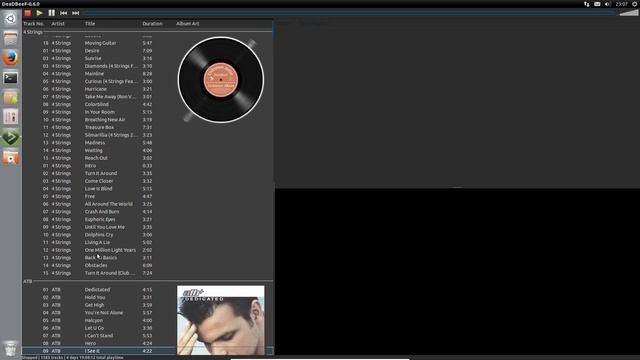Open the Files manager from the launcher
This screenshot has width=640, height=360.
coord(11,38)
